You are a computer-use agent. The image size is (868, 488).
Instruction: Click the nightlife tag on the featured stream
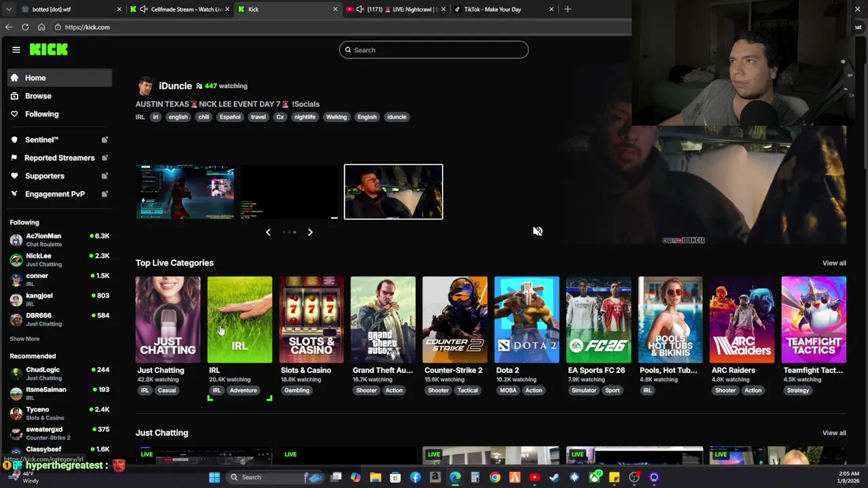click(304, 117)
